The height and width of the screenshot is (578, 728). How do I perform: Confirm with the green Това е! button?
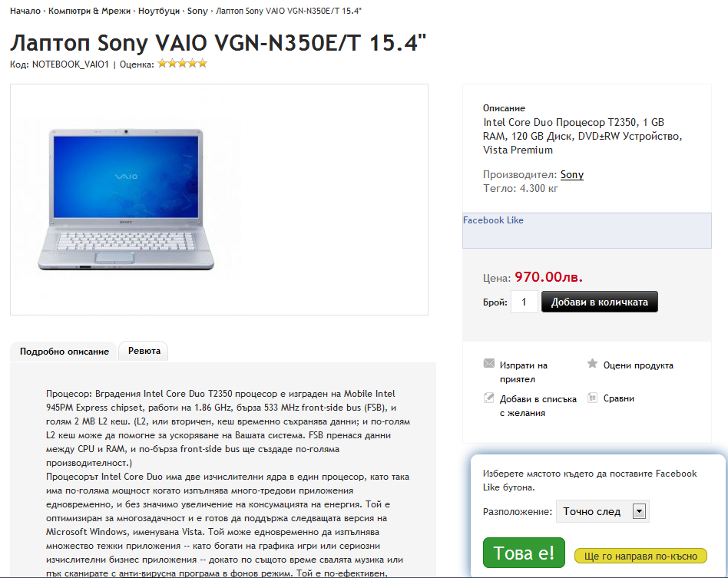[524, 553]
